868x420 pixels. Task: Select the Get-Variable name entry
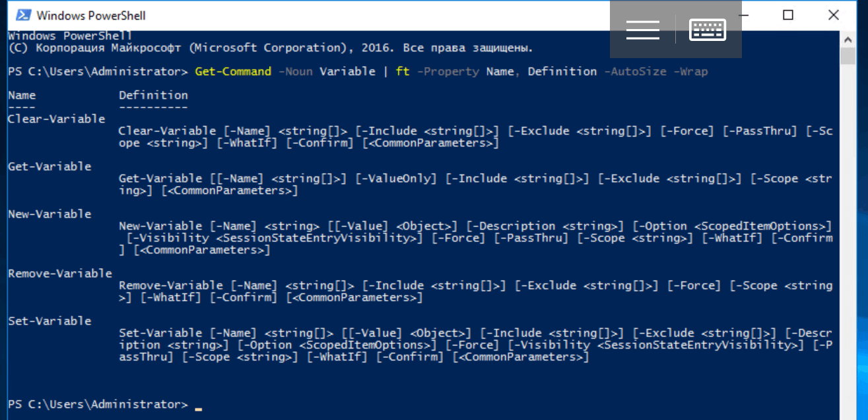(x=50, y=166)
